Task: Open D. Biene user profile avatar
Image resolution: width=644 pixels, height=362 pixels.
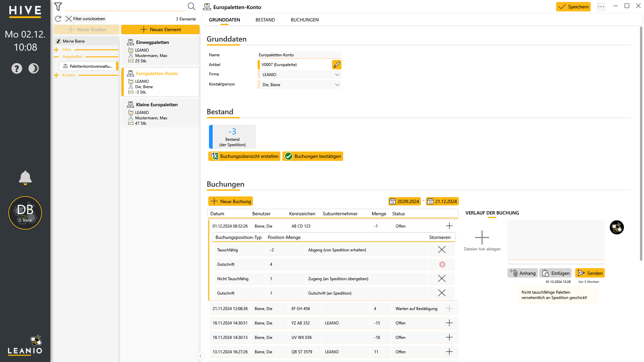Action: 25,213
